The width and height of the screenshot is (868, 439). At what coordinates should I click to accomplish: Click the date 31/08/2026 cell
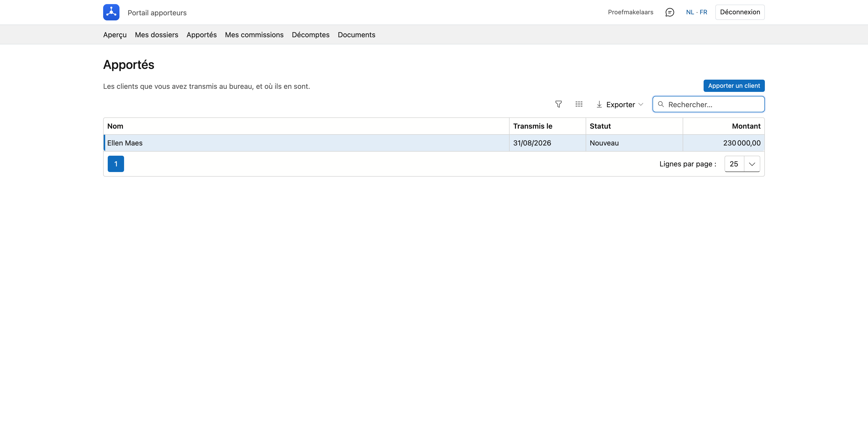(547, 143)
